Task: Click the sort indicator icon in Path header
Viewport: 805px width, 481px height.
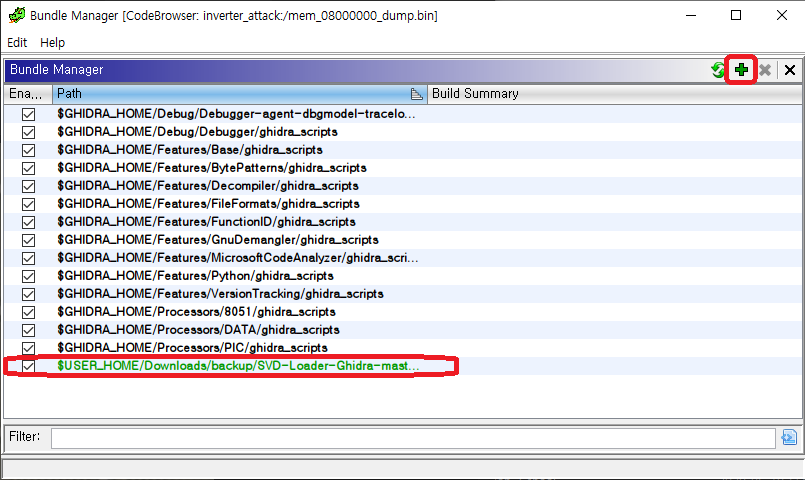Action: (x=416, y=94)
